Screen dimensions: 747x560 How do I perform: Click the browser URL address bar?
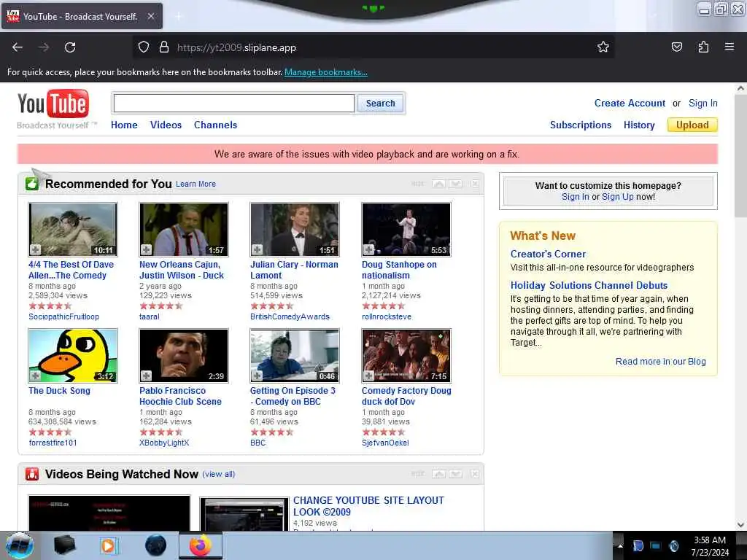pyautogui.click(x=373, y=47)
